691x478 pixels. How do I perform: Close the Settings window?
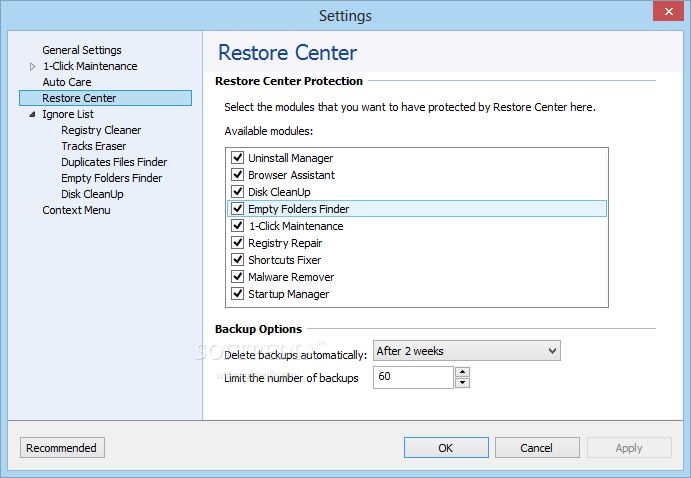[668, 11]
